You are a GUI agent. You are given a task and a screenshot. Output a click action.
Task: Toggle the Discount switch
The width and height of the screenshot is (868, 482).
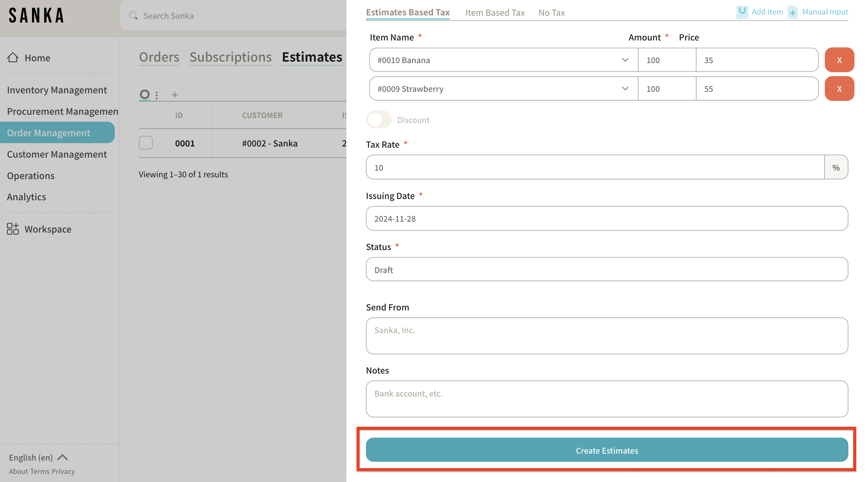coord(378,120)
